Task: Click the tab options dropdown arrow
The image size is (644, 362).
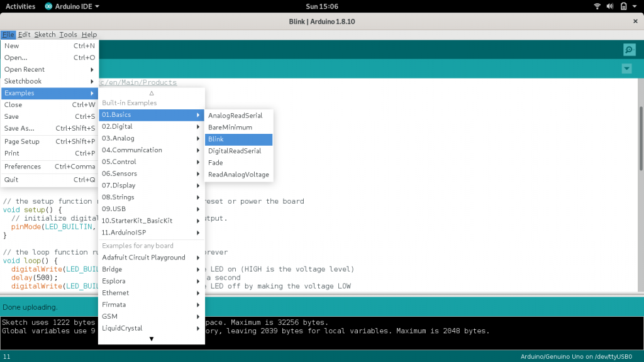Action: tap(626, 69)
